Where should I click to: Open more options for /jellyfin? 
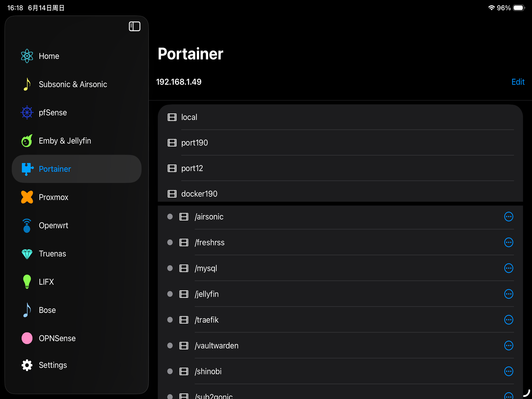coord(508,294)
